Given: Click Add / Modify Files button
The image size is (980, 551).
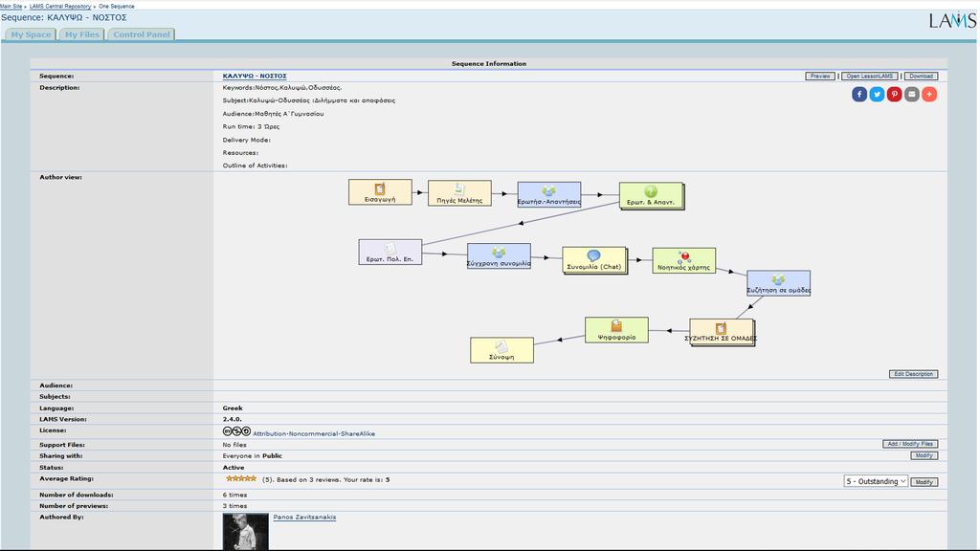Looking at the screenshot, I should click(910, 444).
